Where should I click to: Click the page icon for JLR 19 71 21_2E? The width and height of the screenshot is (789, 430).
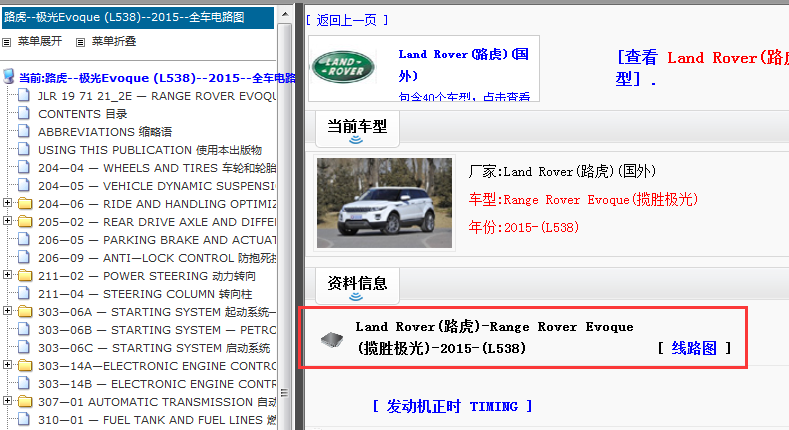[24, 95]
